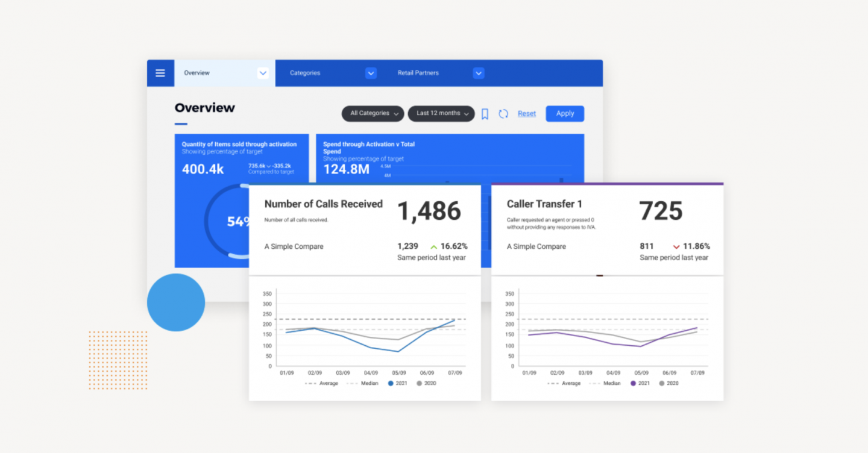
Task: Click the Reset link
Action: click(x=526, y=113)
